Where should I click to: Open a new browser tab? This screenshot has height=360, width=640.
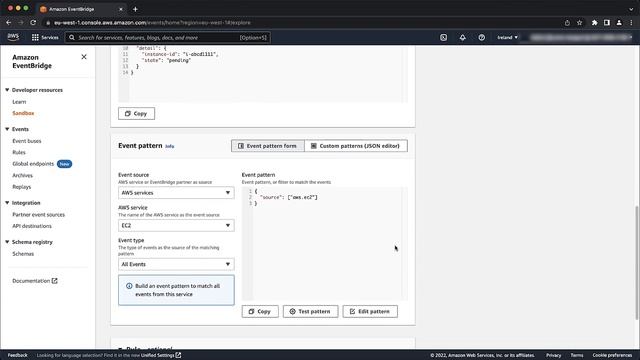pyautogui.click(x=135, y=9)
